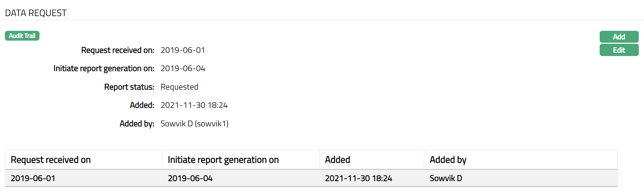Viewport: 644px width, 195px height.
Task: Click the Added: field label in details
Action: [x=142, y=105]
